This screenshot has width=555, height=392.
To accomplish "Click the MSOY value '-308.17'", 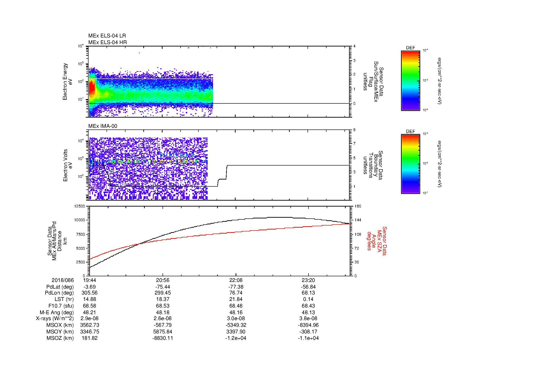I will point(308,332).
